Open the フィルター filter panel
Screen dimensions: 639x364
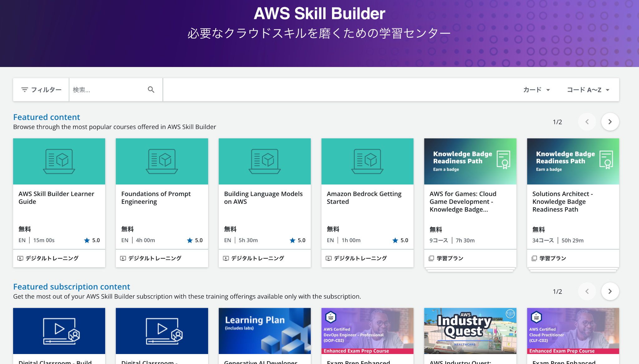(41, 90)
